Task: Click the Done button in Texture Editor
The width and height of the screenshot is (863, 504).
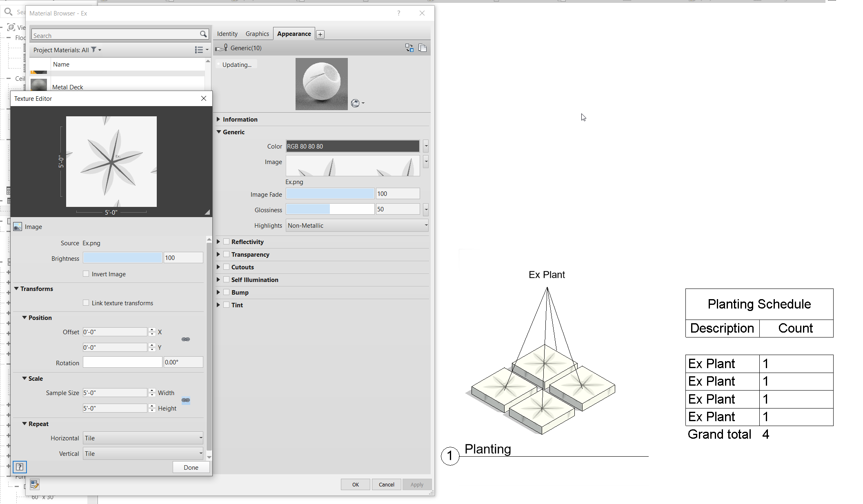Action: coord(191,467)
